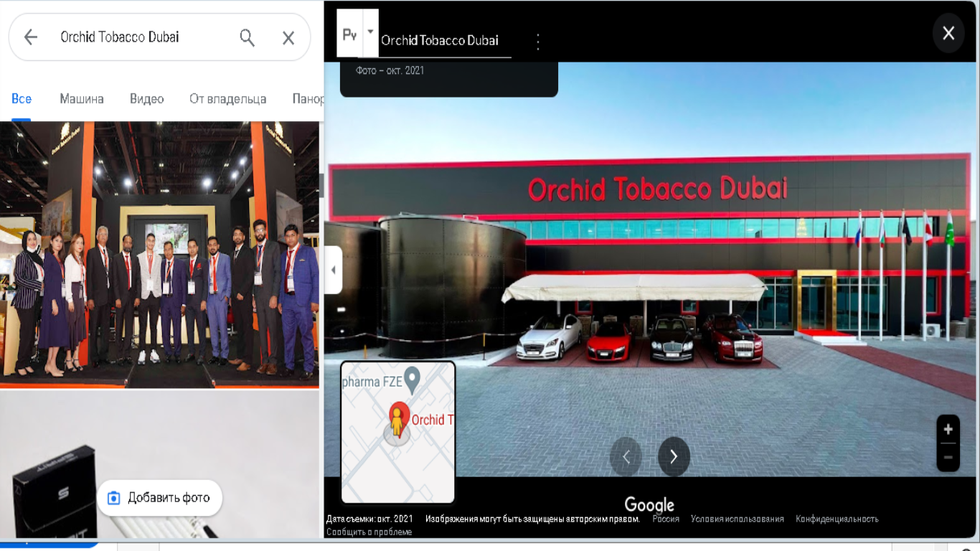Image resolution: width=980 pixels, height=551 pixels.
Task: Open the language dropdown arrow next to Ру
Action: 370,32
